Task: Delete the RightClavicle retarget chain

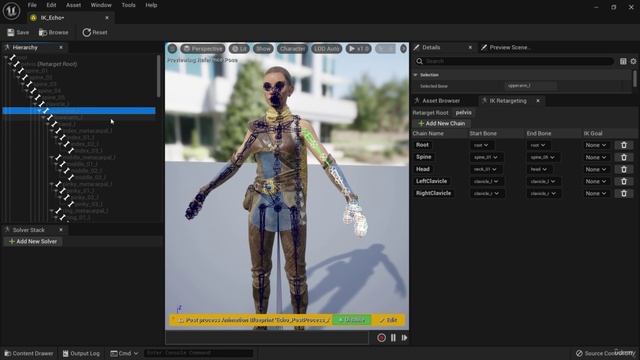Action: [x=624, y=193]
